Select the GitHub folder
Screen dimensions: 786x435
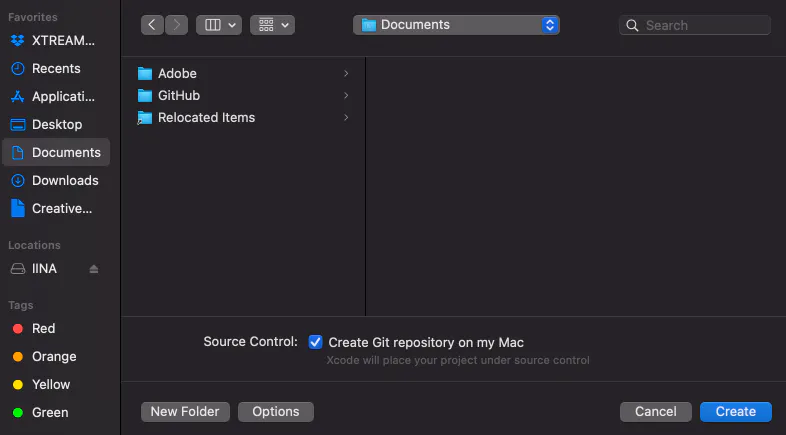(x=244, y=95)
